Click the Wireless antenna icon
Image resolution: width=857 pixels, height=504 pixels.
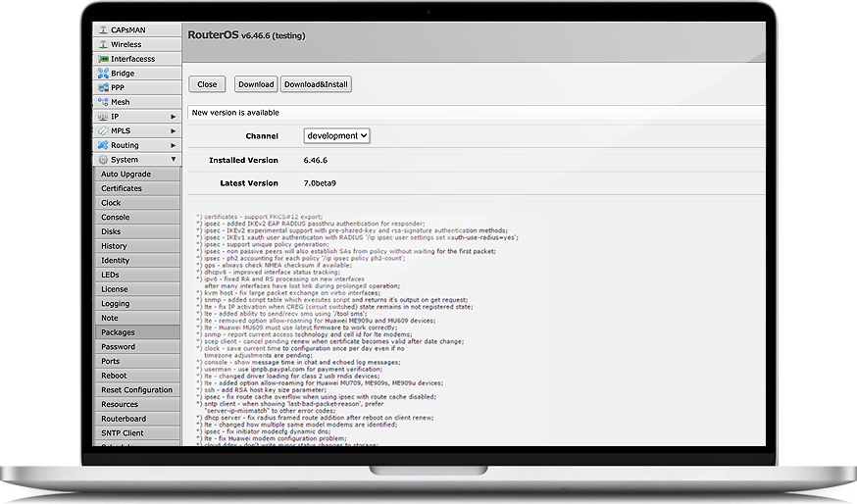103,44
